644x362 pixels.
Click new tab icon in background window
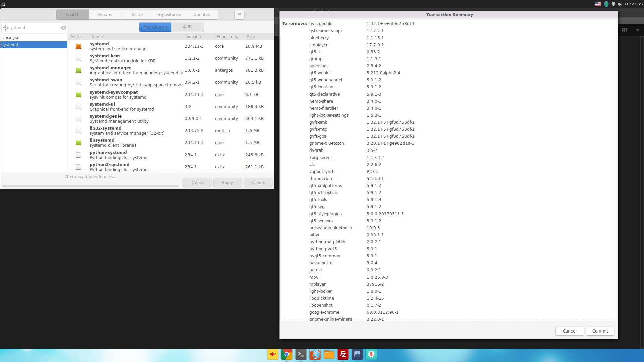(624, 30)
